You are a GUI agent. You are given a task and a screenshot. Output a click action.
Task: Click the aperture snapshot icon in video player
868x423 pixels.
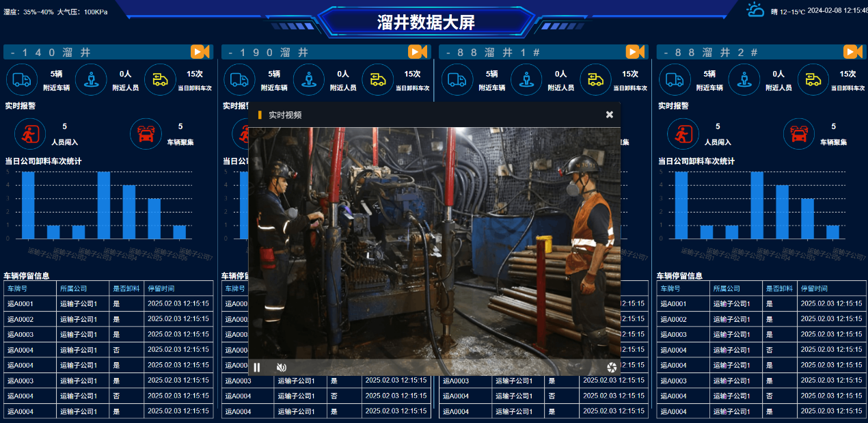(x=611, y=368)
